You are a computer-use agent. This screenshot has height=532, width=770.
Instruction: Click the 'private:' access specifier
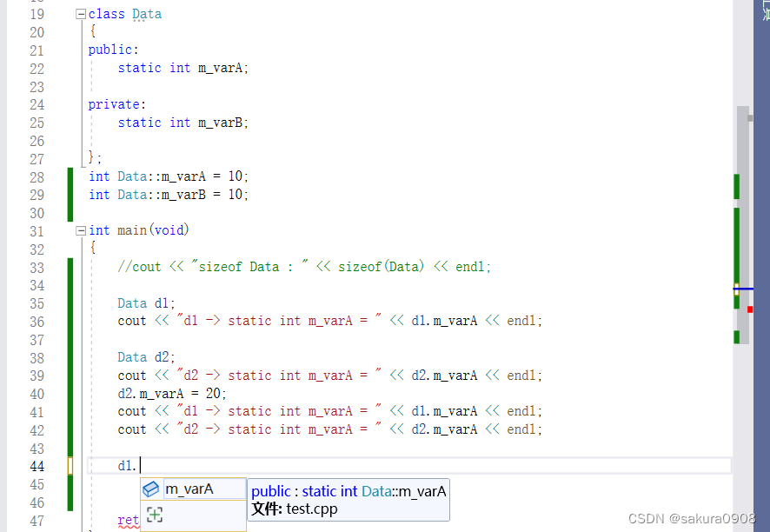pos(116,104)
